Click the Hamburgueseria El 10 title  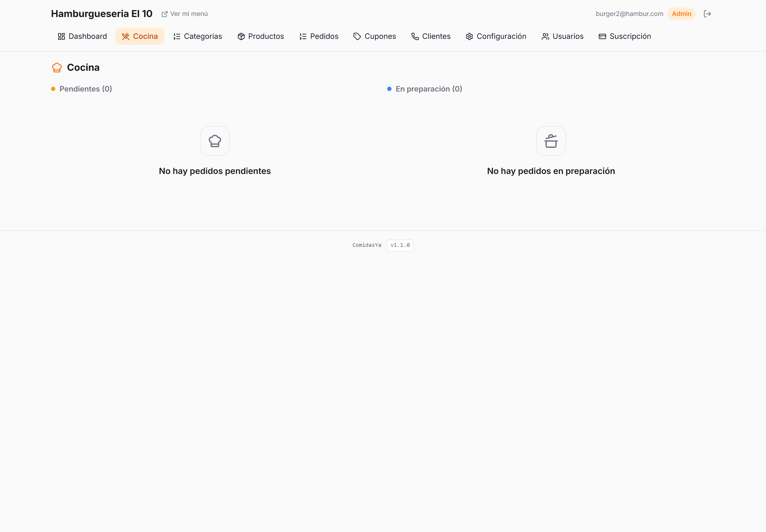point(102,14)
